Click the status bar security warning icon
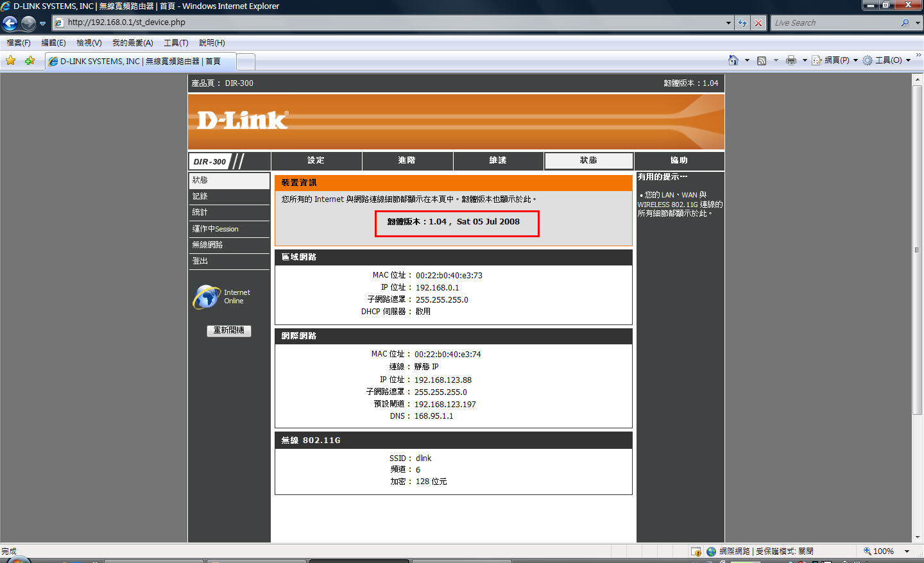 pyautogui.click(x=696, y=551)
